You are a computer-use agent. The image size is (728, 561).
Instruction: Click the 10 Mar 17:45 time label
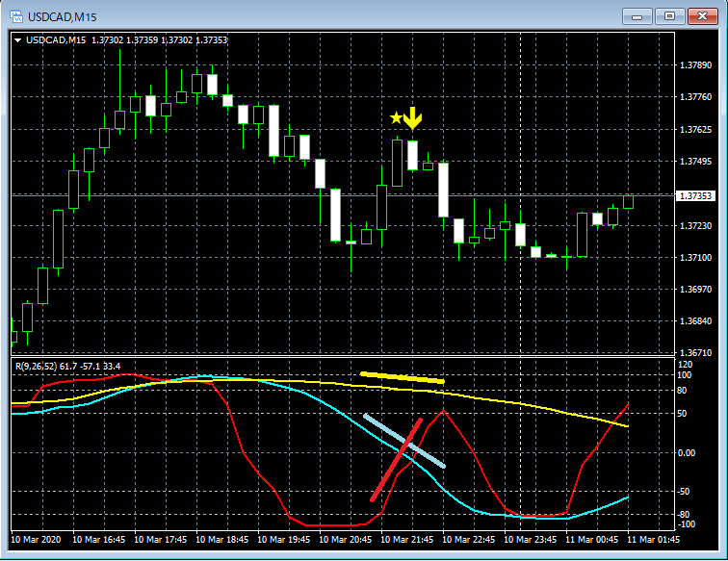(x=161, y=540)
